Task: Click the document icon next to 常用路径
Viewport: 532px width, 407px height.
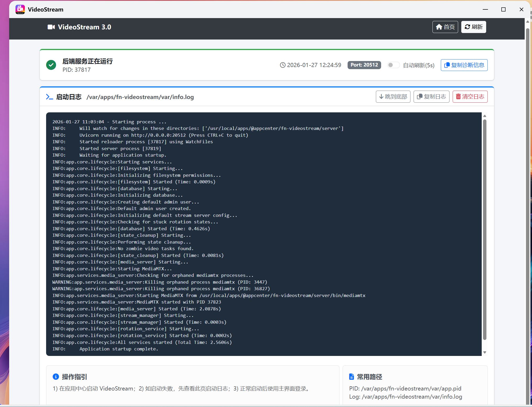Action: [352, 377]
